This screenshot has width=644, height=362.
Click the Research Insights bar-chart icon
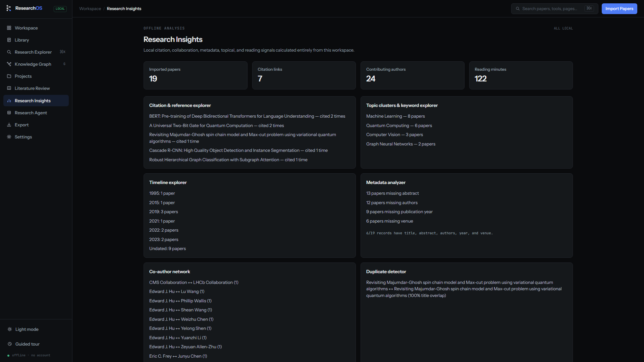[x=9, y=101]
